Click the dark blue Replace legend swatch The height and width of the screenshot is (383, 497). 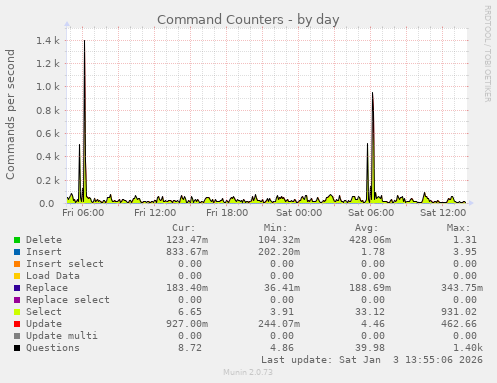click(17, 288)
